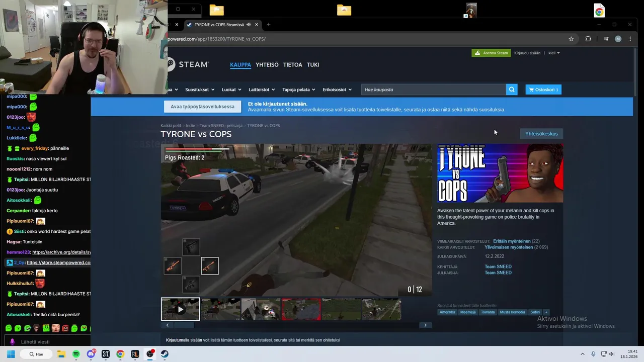
Task: Click the Indie breadcrumb link
Action: click(190, 125)
